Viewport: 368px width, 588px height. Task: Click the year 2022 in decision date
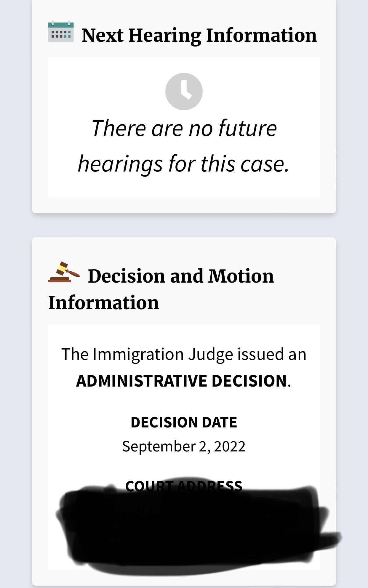pos(230,446)
